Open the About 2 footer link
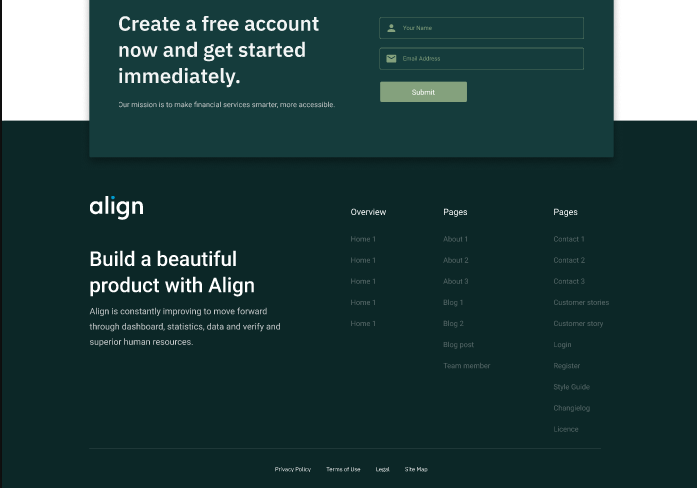 456,260
